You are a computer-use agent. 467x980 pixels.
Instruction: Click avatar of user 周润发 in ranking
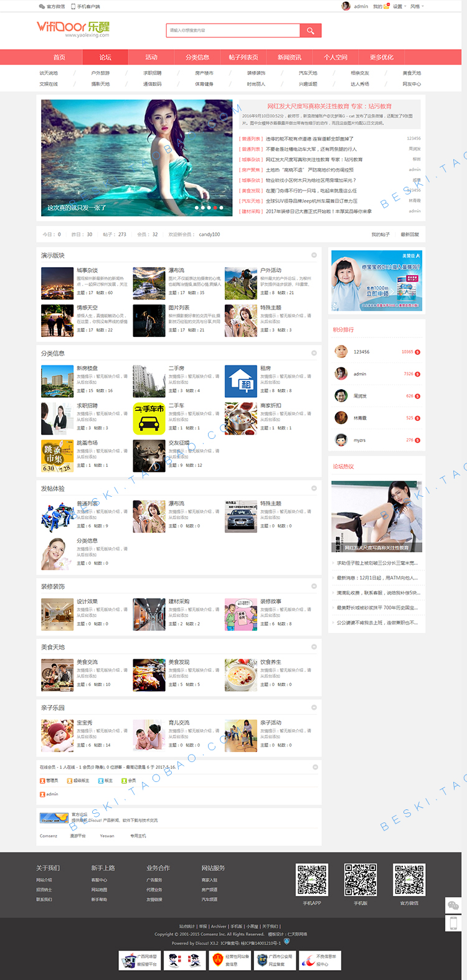(341, 396)
